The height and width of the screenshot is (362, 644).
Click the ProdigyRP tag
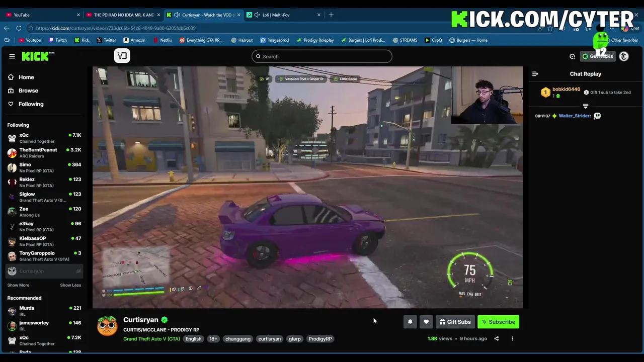(320, 339)
